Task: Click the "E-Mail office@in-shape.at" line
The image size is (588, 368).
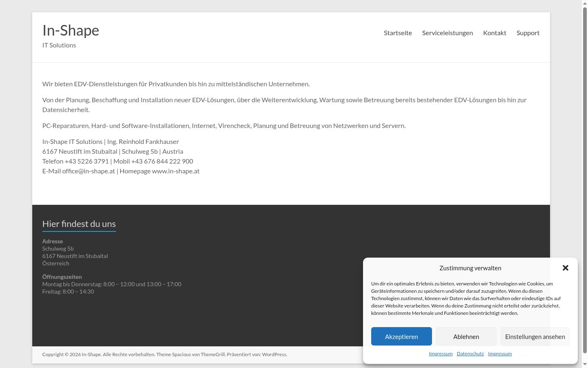Action: click(121, 171)
